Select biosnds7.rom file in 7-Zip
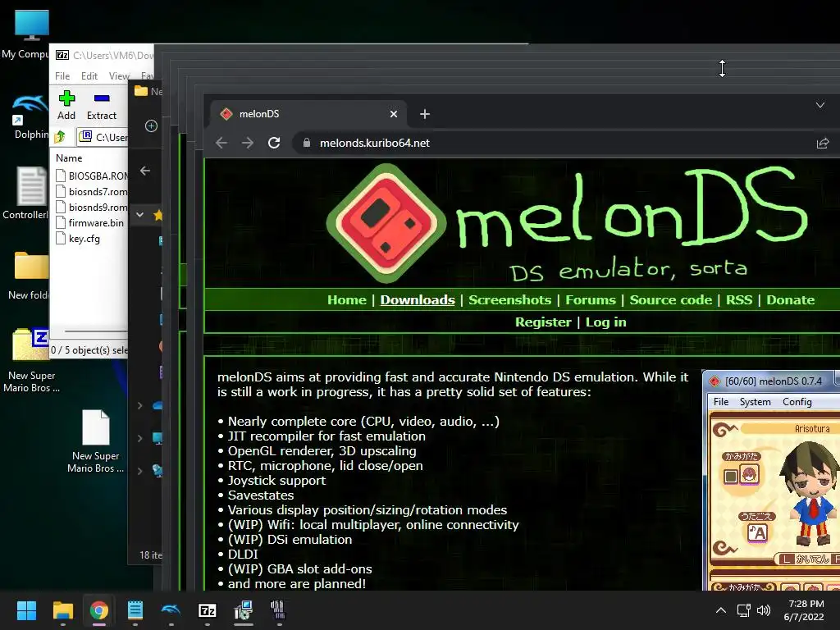The image size is (840, 630). tap(92, 191)
